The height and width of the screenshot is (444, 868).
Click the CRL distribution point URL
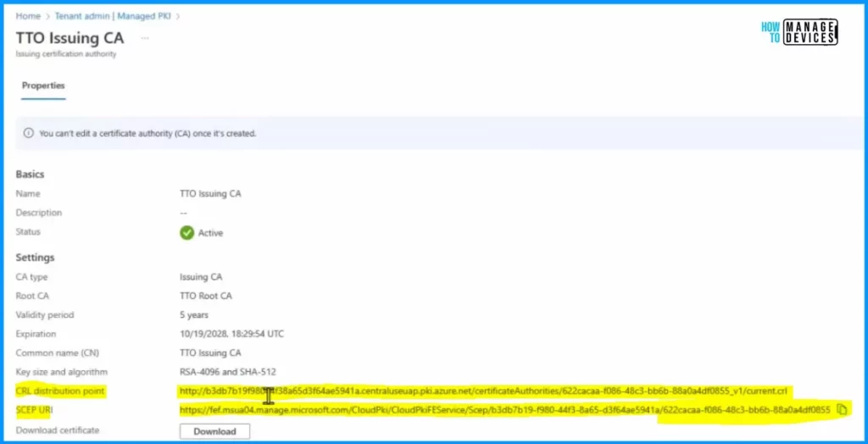coord(482,391)
